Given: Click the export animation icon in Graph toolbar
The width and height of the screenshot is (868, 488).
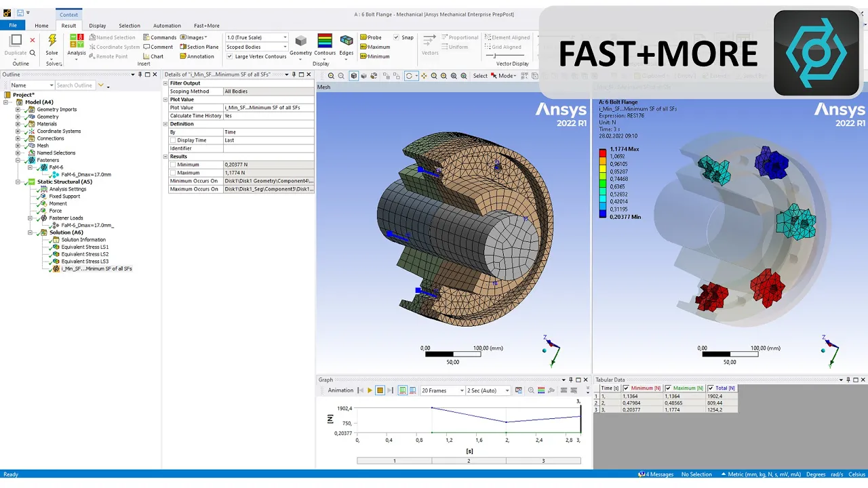Looking at the screenshot, I should point(519,390).
